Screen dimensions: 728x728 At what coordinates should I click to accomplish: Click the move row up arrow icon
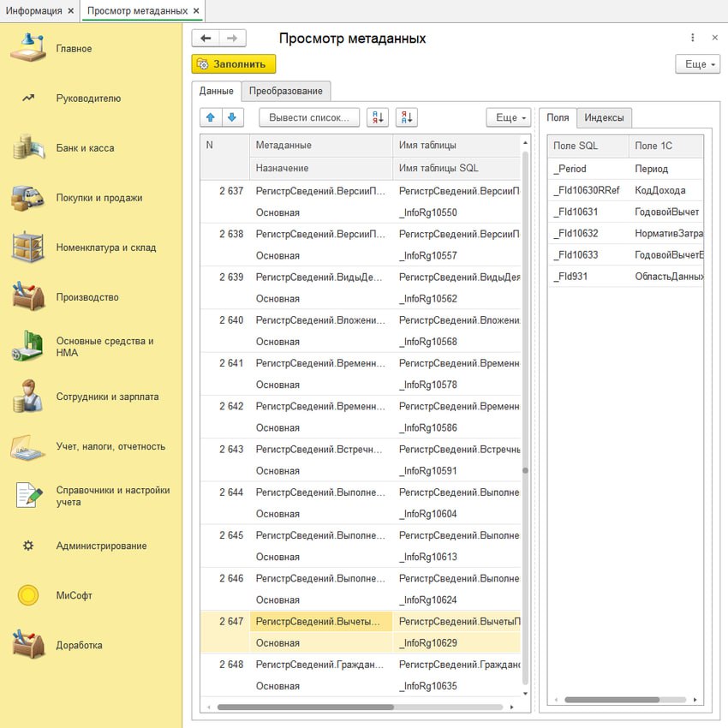tap(211, 117)
